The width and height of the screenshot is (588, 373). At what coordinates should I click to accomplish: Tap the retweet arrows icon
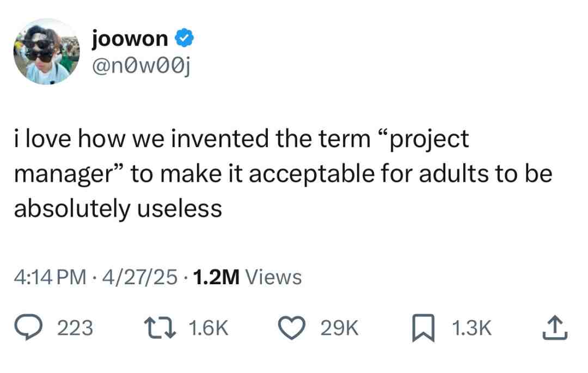click(161, 327)
